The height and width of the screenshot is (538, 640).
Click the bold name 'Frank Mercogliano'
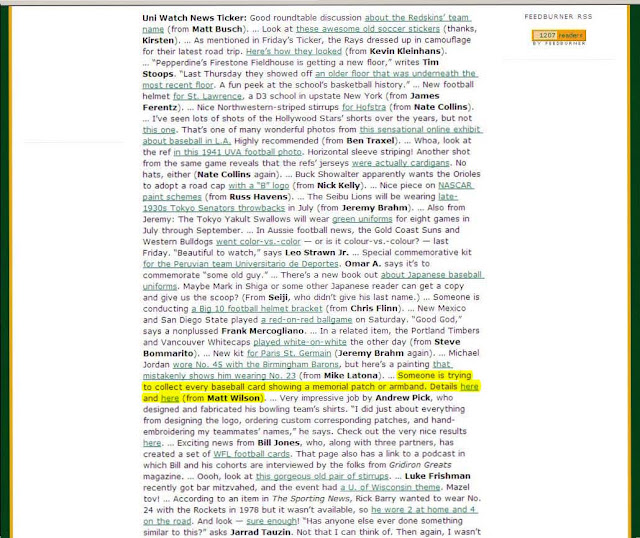click(262, 331)
